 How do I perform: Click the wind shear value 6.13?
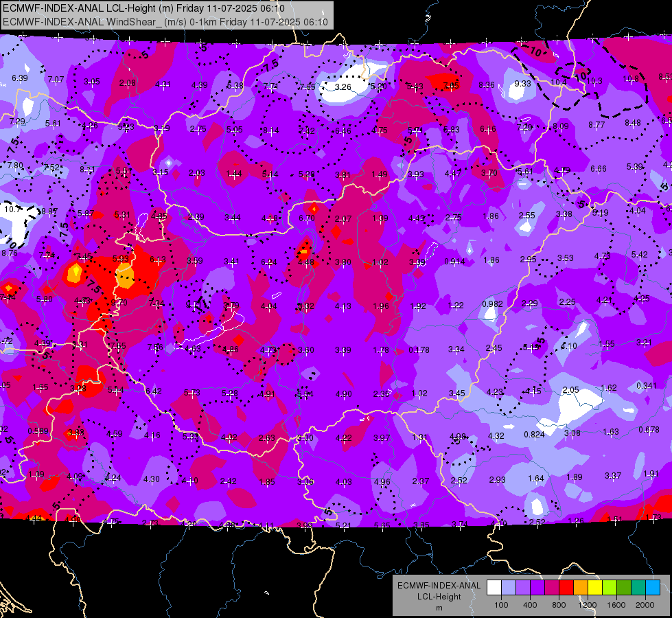tap(158, 260)
